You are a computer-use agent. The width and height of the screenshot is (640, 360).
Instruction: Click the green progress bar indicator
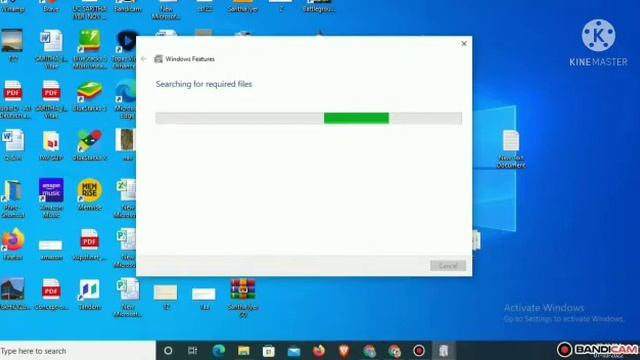coord(356,118)
